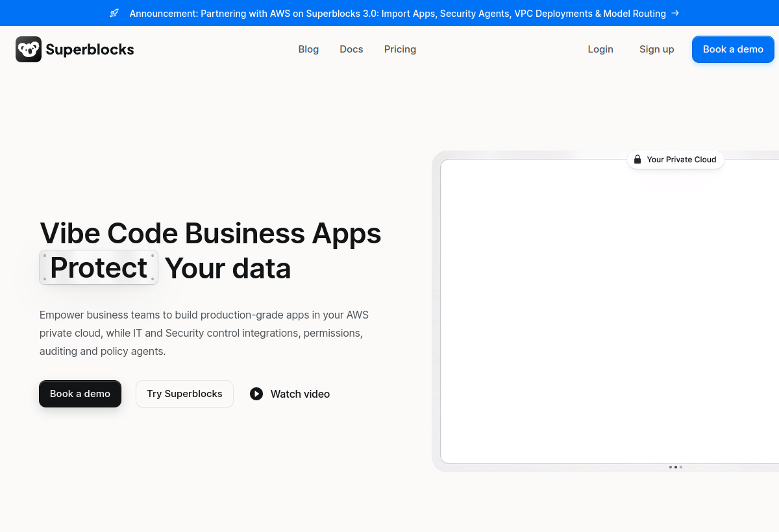Click the Your Private Cloud badge label
The width and height of the screenshot is (779, 532).
[682, 160]
